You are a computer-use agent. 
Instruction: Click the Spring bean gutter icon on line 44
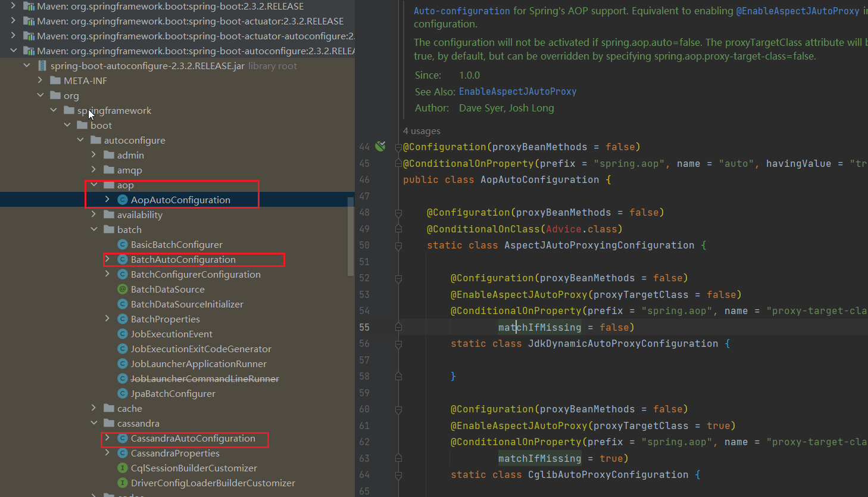[380, 146]
